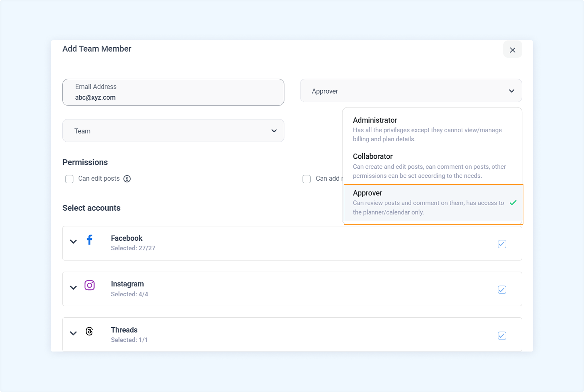
Task: Tick the Can add checkbox
Action: coord(306,179)
